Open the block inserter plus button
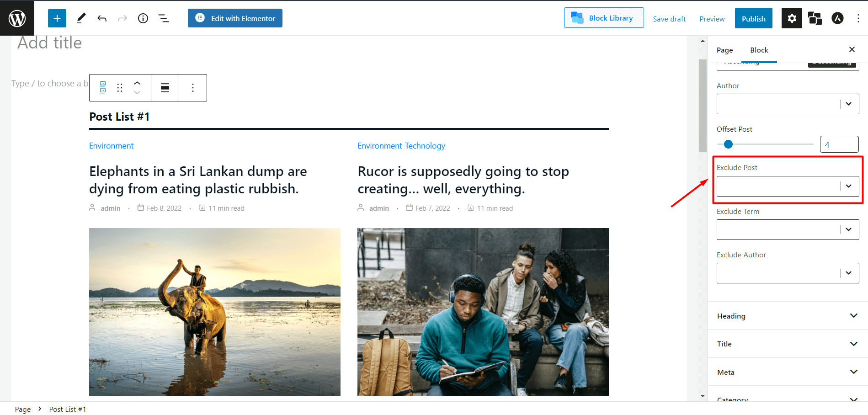 [57, 18]
